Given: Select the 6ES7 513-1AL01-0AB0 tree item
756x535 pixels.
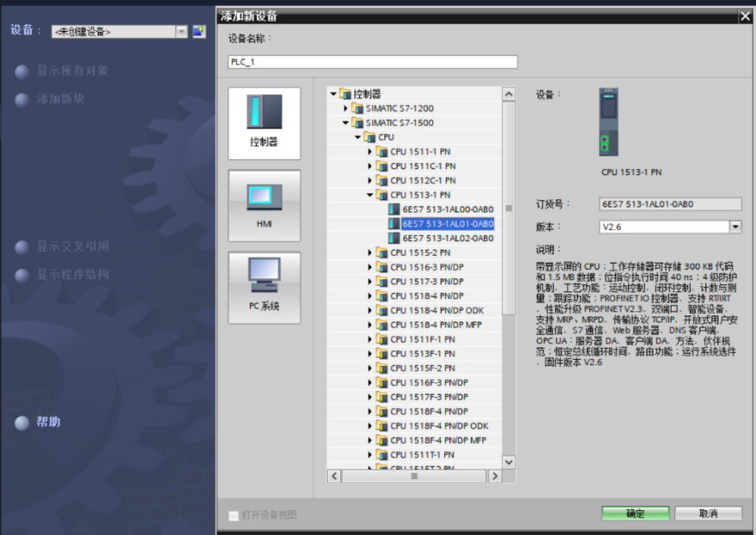Looking at the screenshot, I should point(448,224).
